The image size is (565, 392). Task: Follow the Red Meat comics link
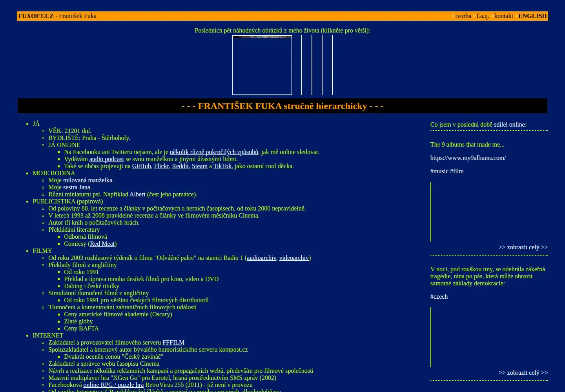coord(102,244)
